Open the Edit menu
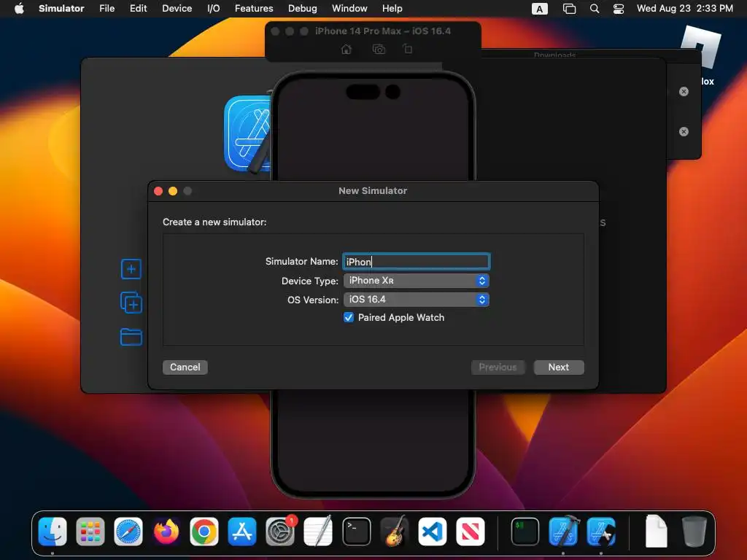This screenshot has height=560, width=747. pos(138,8)
